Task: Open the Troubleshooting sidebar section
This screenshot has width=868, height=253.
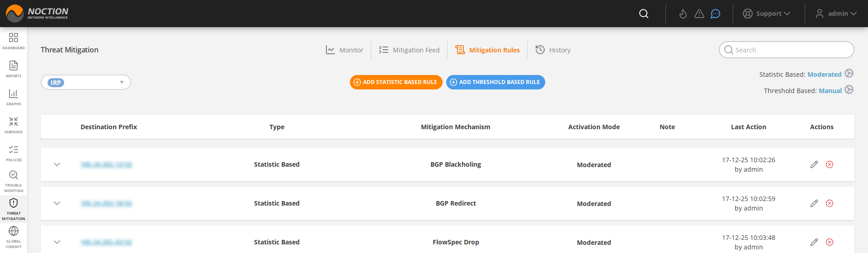Action: [14, 181]
